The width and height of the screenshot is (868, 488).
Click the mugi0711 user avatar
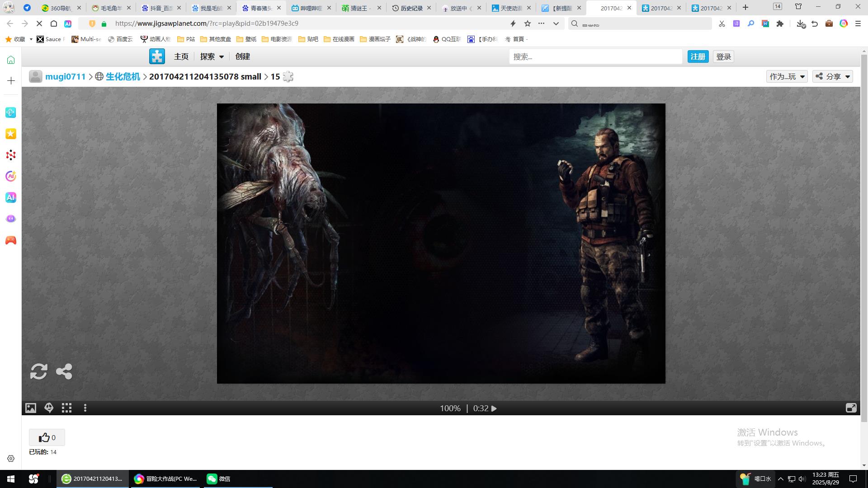coord(36,76)
